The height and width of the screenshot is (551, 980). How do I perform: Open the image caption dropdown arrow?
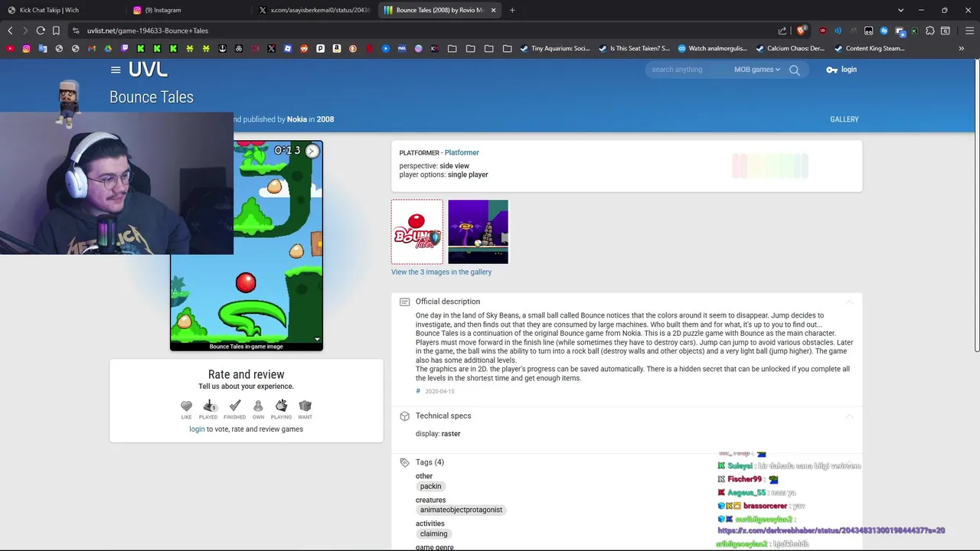click(x=317, y=340)
